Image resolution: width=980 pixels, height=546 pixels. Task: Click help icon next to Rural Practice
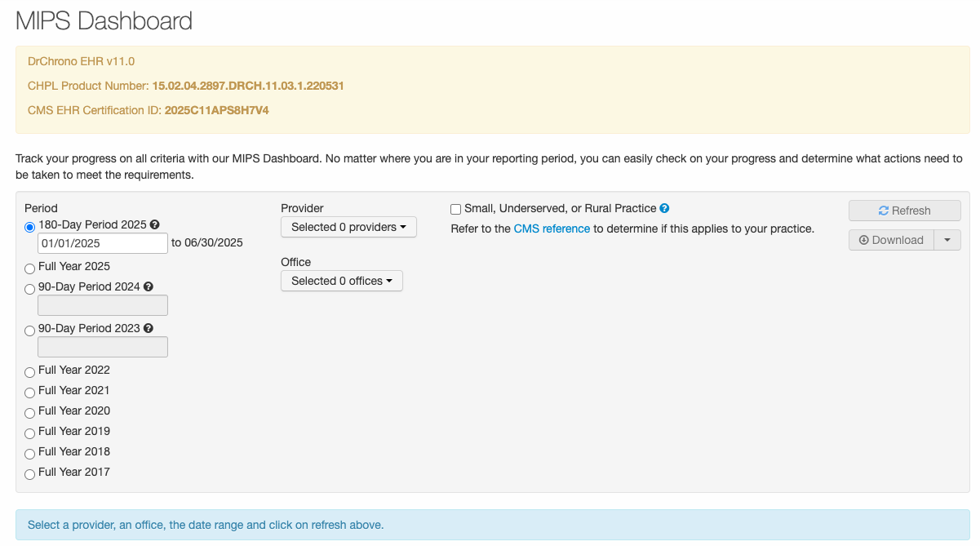[x=664, y=209]
